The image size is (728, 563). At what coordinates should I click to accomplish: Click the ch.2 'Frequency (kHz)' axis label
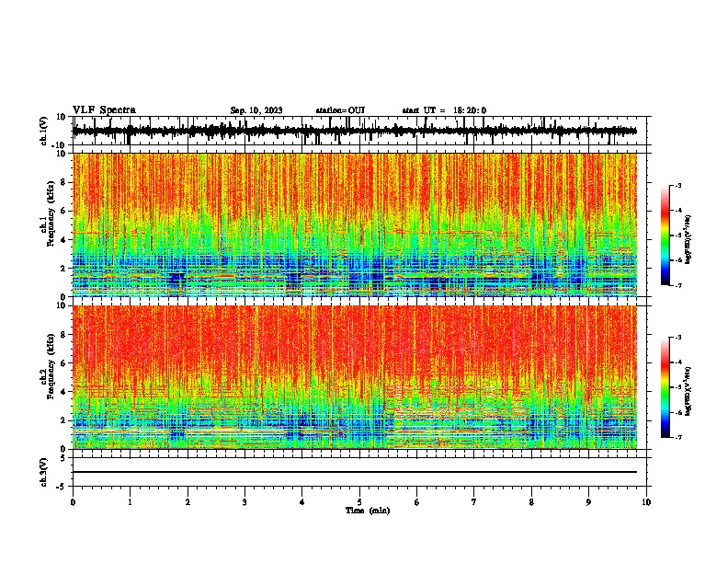pyautogui.click(x=50, y=366)
